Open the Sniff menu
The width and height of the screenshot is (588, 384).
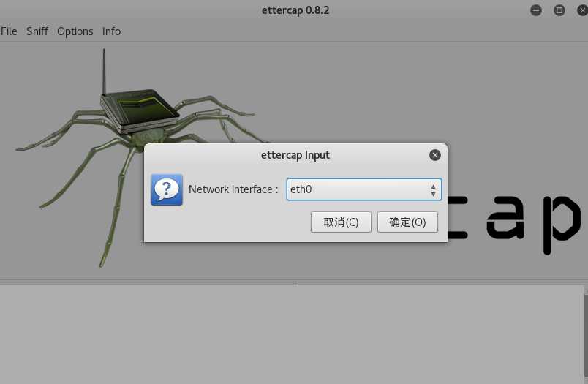click(37, 31)
